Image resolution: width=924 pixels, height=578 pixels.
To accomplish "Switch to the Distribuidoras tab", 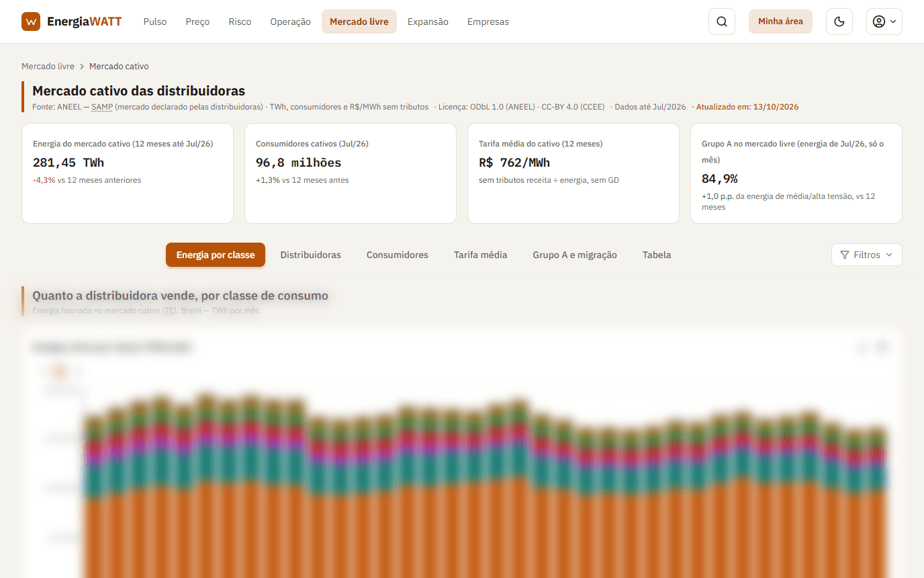I will [x=311, y=255].
